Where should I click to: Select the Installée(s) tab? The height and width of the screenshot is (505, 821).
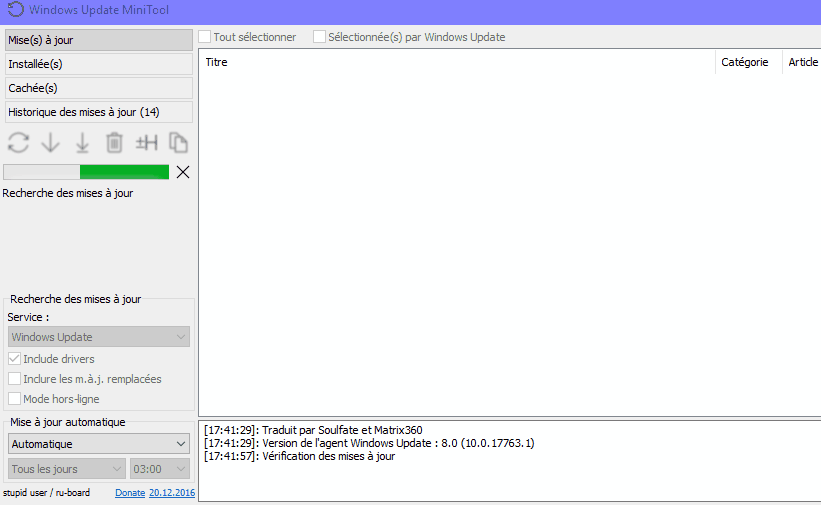tap(98, 64)
